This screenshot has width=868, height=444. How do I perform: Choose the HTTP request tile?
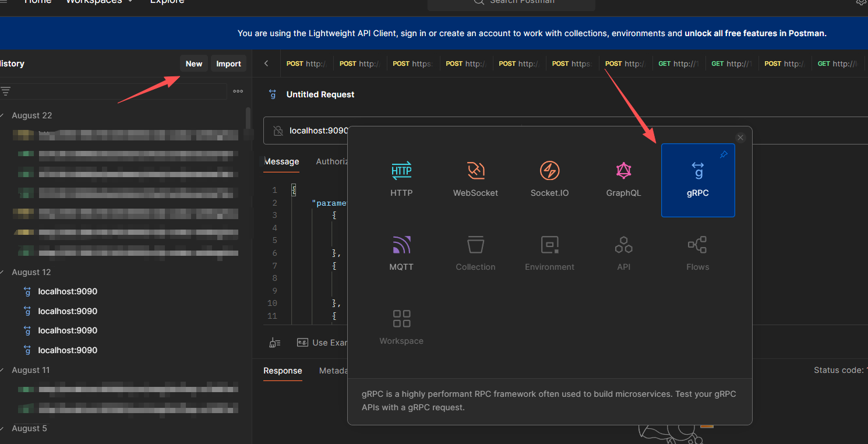tap(401, 180)
